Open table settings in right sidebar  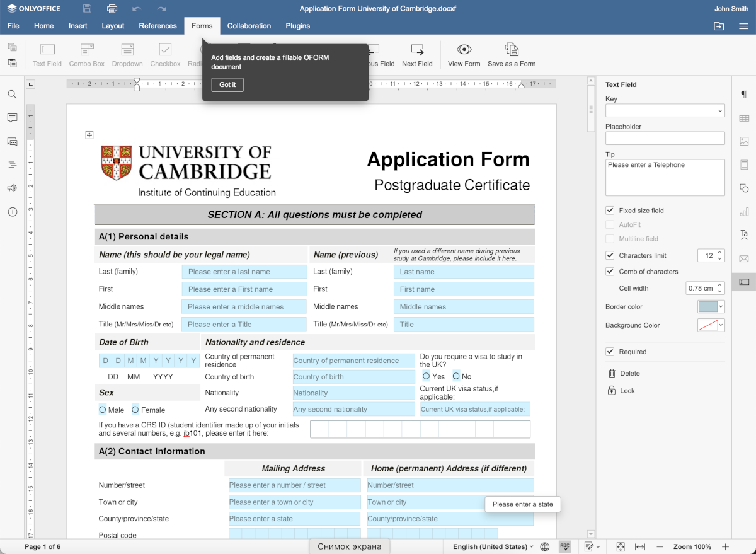coord(744,118)
